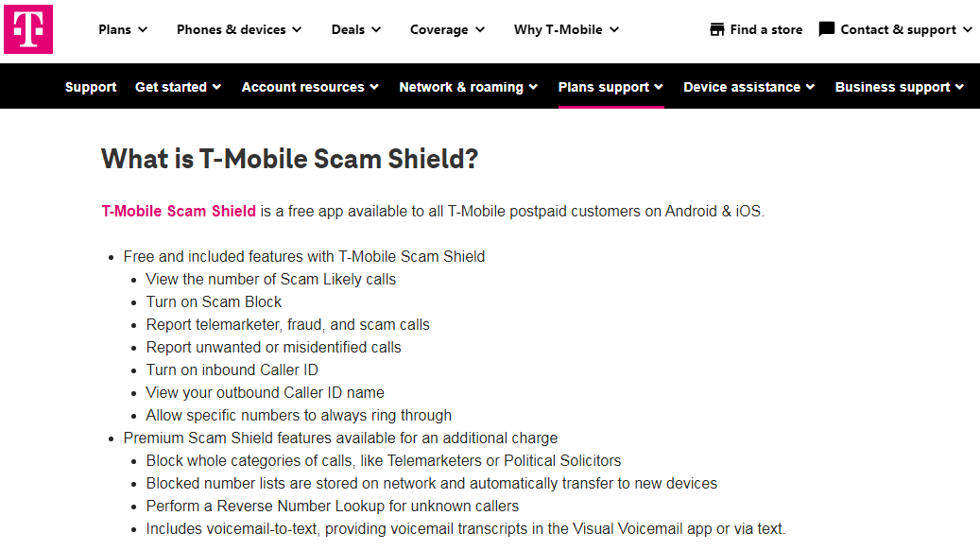Screen dimensions: 980x550
Task: Expand Account resources menu
Action: pos(309,87)
